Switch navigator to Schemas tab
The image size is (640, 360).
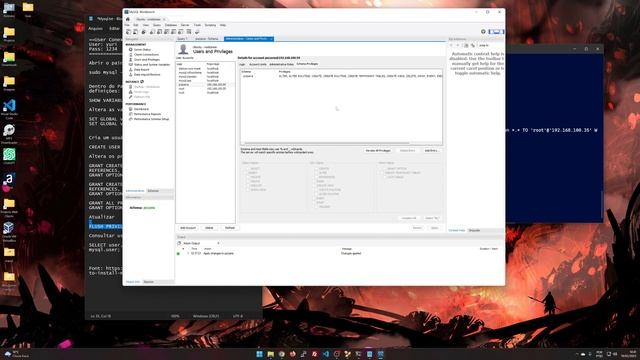153,191
